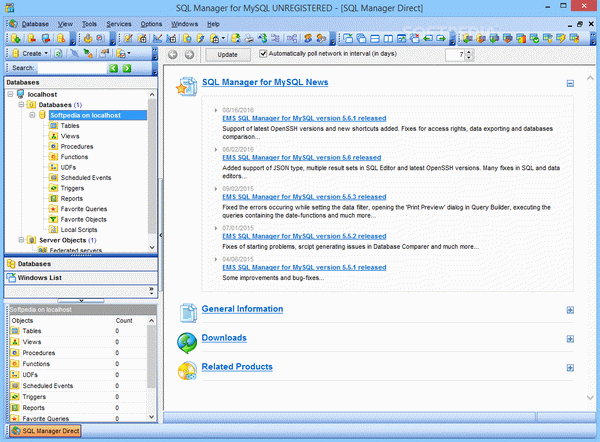Click the splitter arrow to collapse left panel
The width and height of the screenshot is (600, 442).
161,235
